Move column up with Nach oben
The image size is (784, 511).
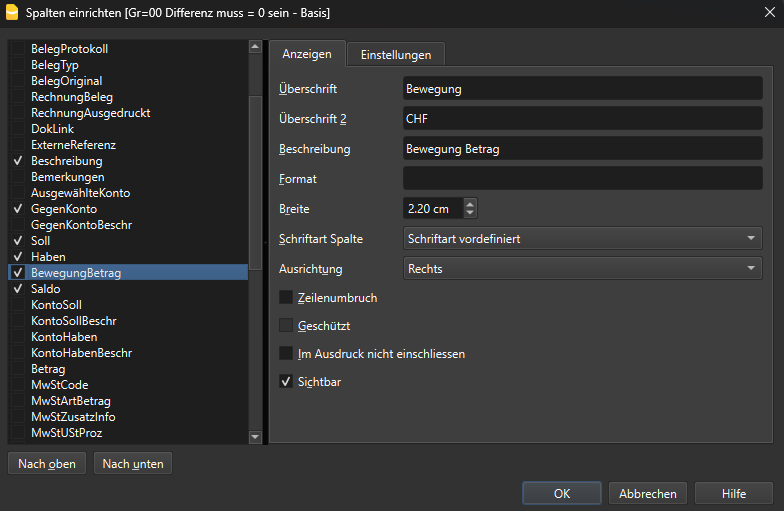pos(47,464)
